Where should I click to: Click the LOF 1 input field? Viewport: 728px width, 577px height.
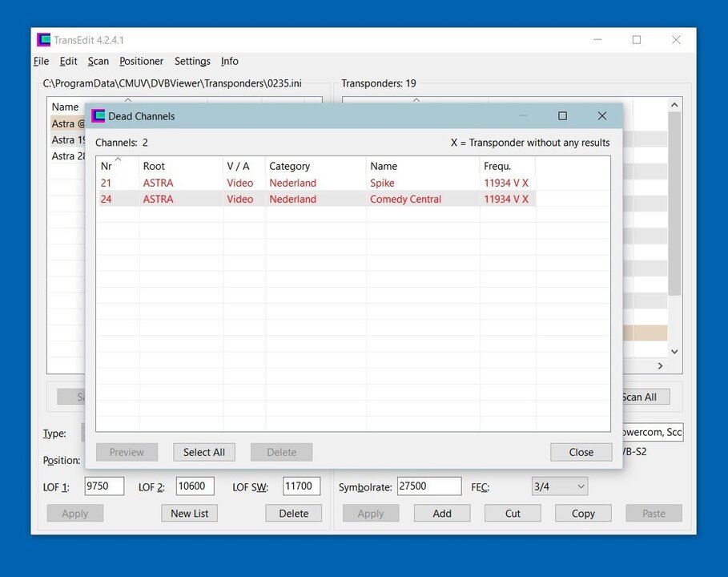[x=104, y=486]
